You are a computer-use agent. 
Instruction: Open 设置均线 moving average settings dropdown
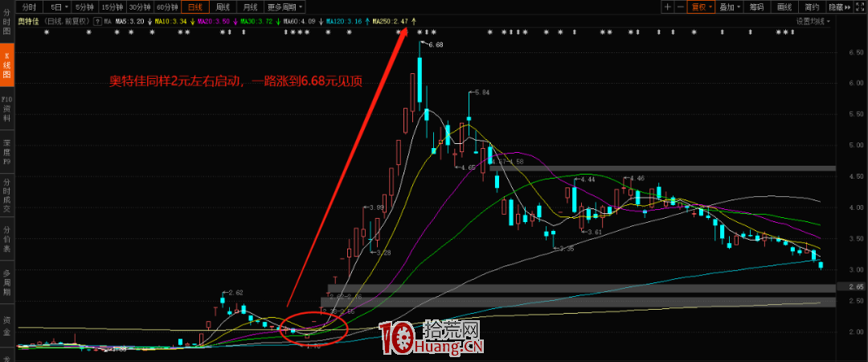click(x=813, y=22)
